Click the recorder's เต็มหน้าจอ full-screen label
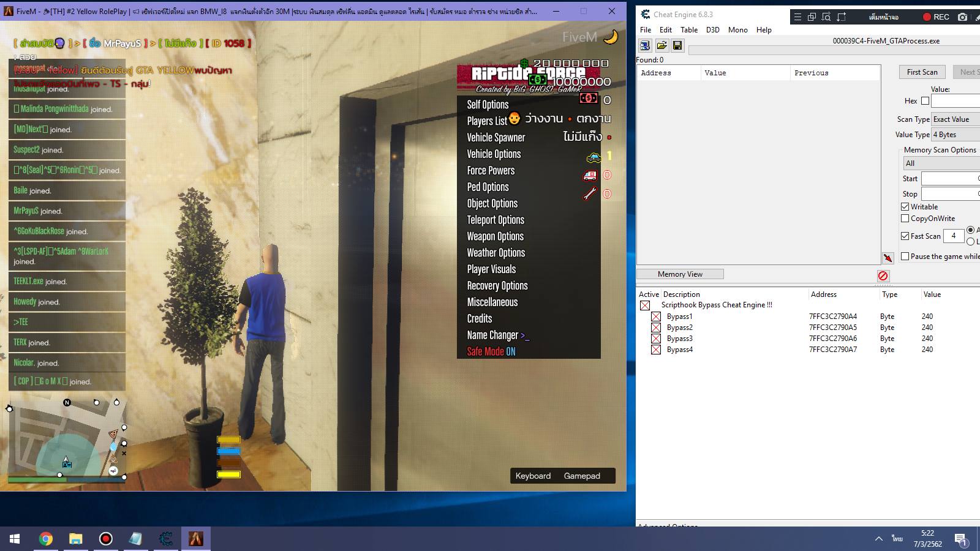 pyautogui.click(x=884, y=17)
